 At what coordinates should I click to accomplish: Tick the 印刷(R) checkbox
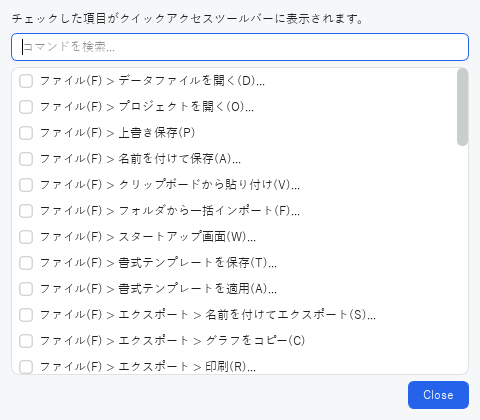click(x=26, y=367)
